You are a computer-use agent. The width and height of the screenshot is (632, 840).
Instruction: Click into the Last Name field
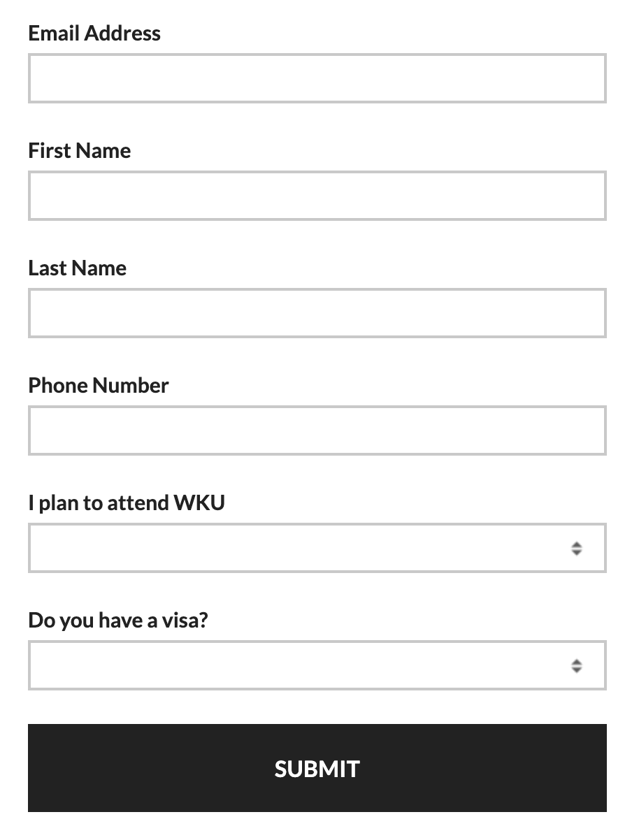point(317,313)
